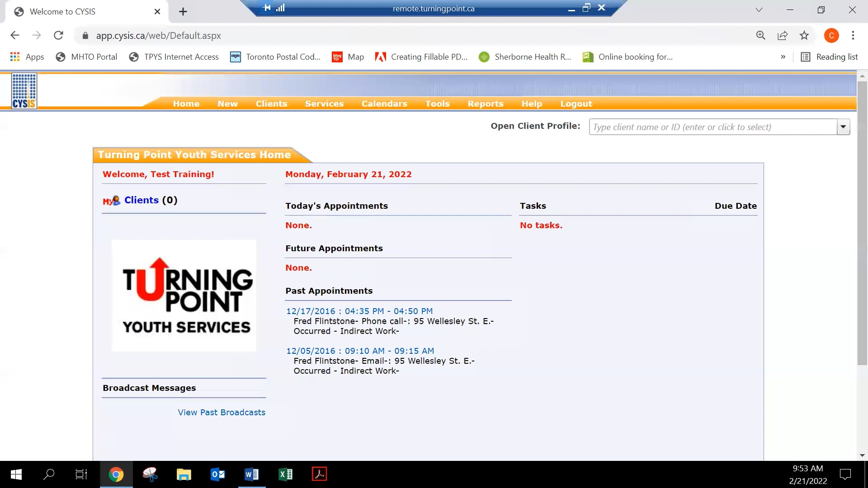
Task: Click the CYSIS logo icon
Action: pyautogui.click(x=24, y=91)
